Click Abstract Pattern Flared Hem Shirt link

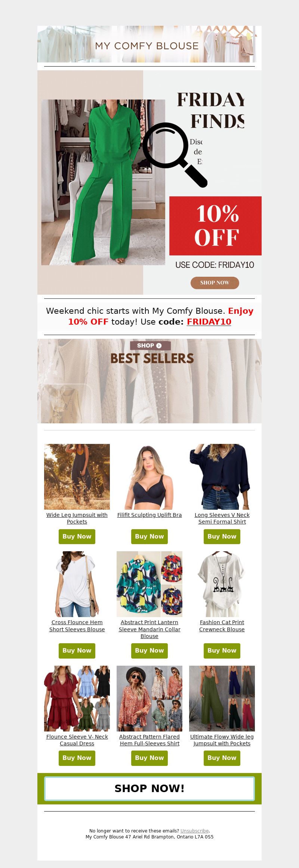click(149, 740)
